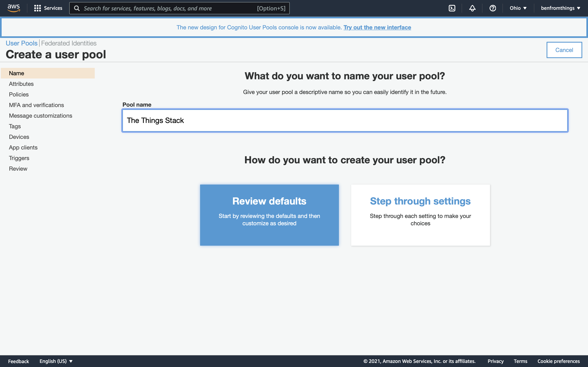Screen dimensions: 588x367
Task: Click the AWS logo home icon
Action: [14, 8]
